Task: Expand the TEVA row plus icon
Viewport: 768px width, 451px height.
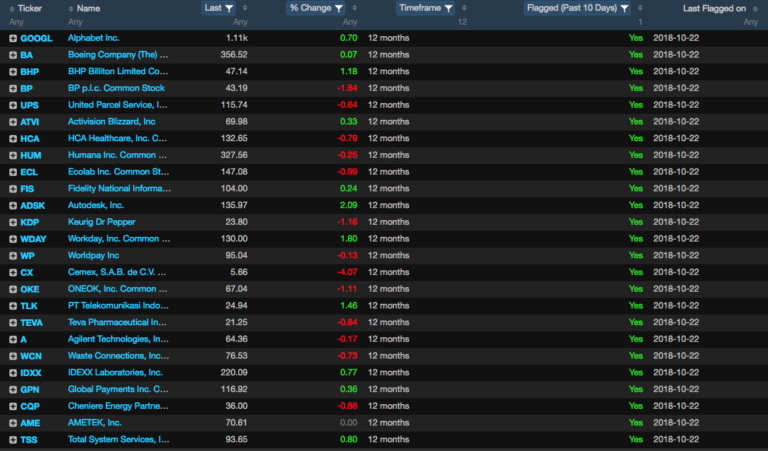Action: point(13,323)
